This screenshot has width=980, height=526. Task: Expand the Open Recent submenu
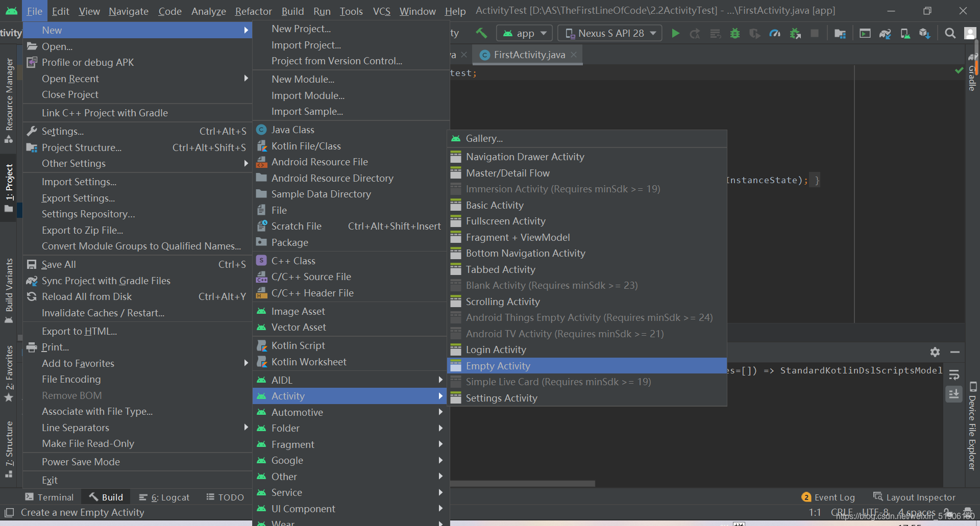tap(137, 79)
